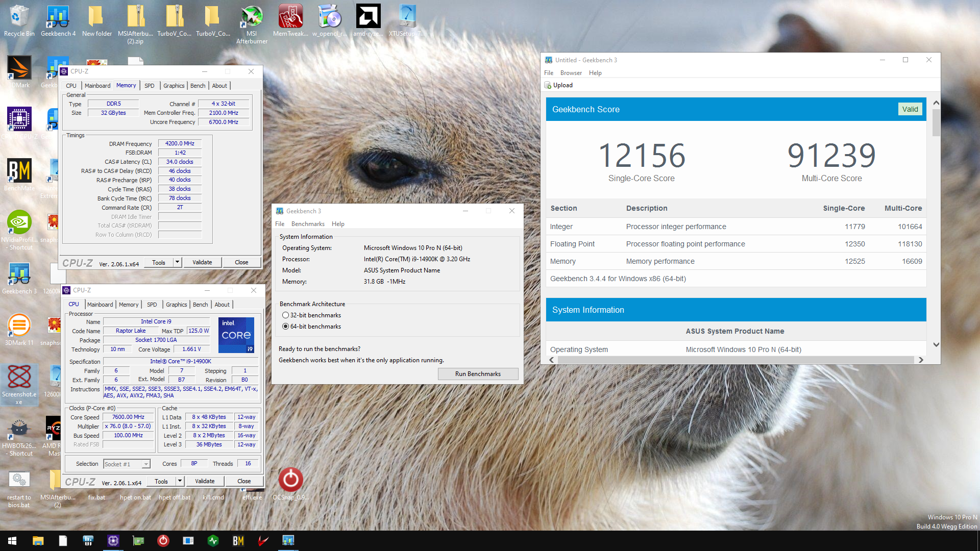Open the w_opencl_r desktop installer icon

pos(329,20)
